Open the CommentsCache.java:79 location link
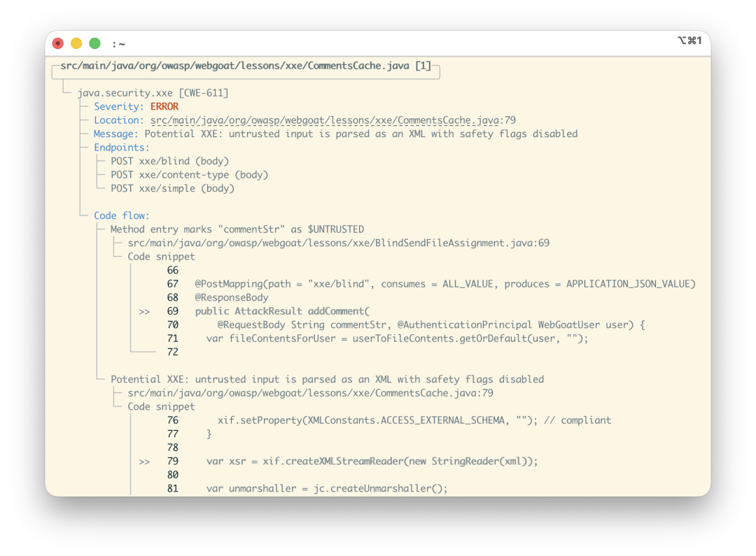This screenshot has height=556, width=756. tap(333, 120)
